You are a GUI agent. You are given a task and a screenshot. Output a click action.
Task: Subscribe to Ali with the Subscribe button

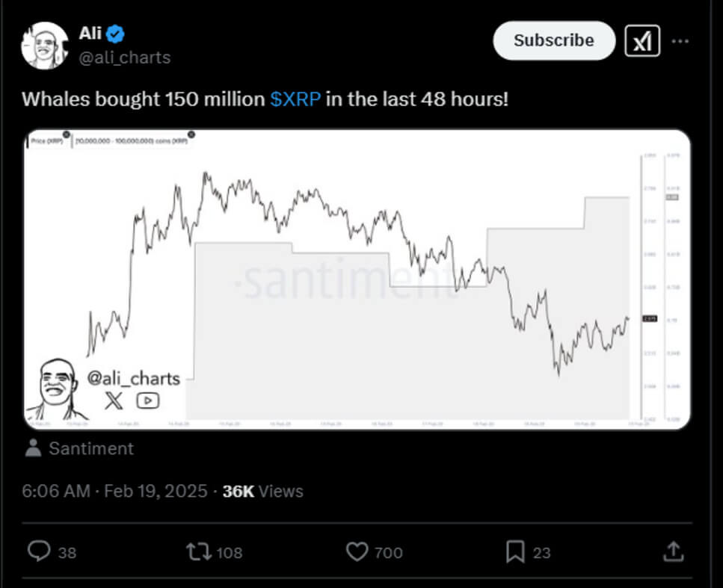(553, 40)
